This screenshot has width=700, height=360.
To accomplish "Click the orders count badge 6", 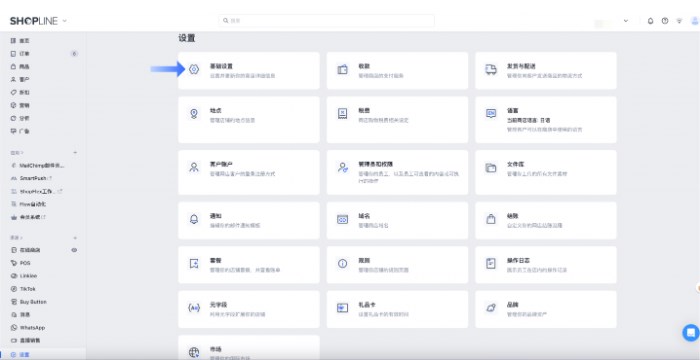I will (x=74, y=54).
